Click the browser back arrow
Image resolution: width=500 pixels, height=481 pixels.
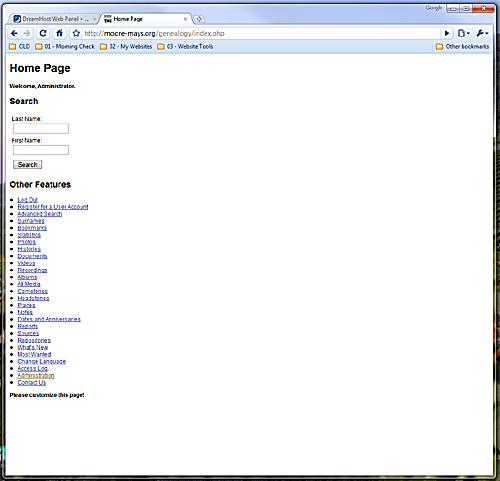tap(14, 33)
